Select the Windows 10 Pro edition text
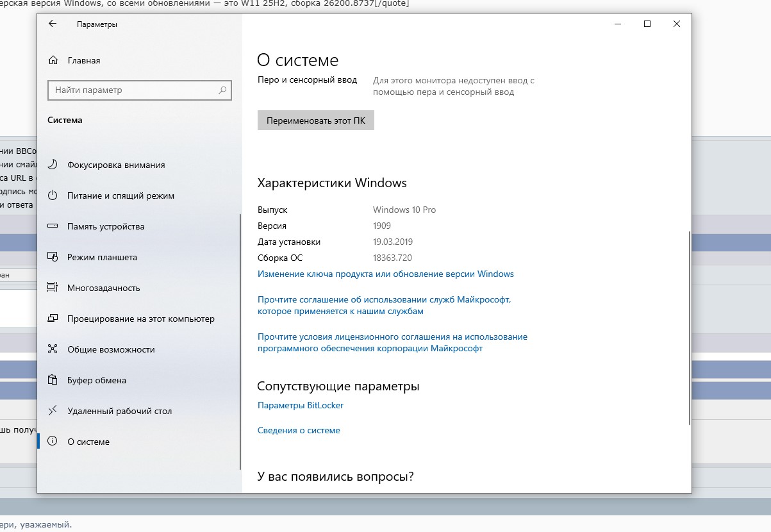This screenshot has height=532, width=771. [404, 210]
